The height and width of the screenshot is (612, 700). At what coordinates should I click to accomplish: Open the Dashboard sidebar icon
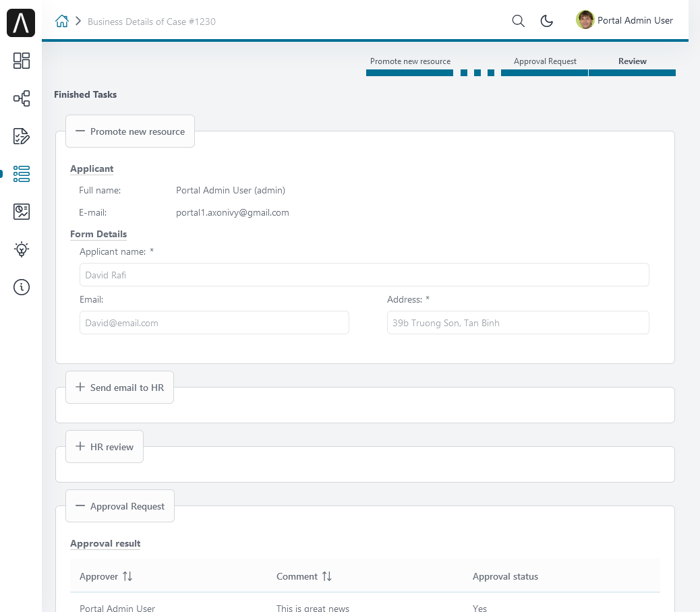[x=22, y=61]
